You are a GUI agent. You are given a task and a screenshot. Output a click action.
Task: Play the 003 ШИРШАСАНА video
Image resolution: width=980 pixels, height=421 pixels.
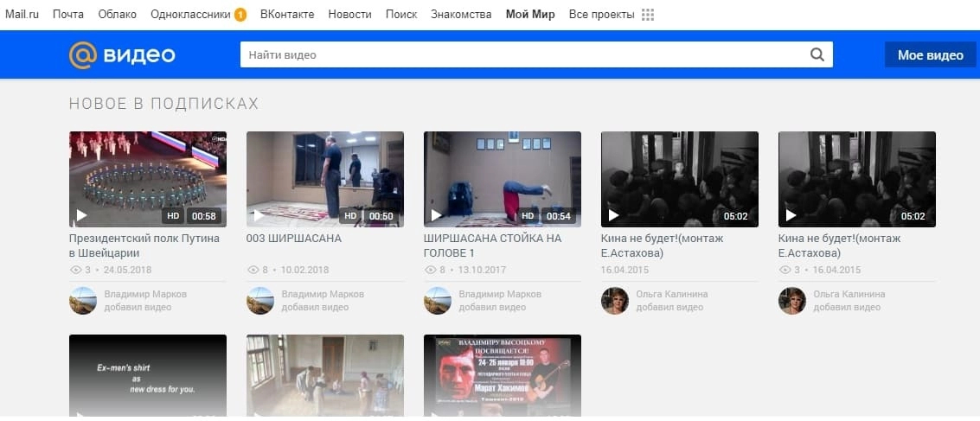click(x=325, y=179)
